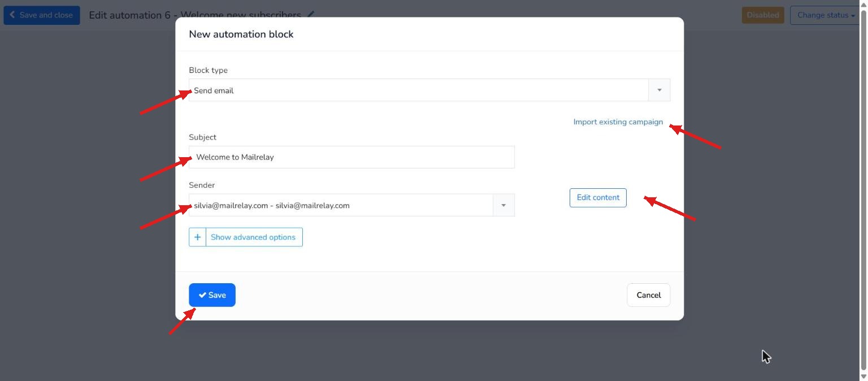868x381 pixels.
Task: Open the Block type dropdown arrow
Action: [659, 90]
